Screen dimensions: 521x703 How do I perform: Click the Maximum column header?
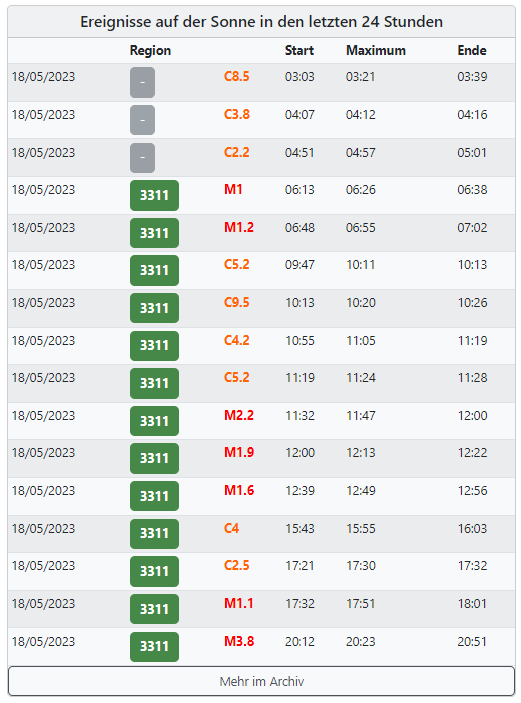click(376, 50)
